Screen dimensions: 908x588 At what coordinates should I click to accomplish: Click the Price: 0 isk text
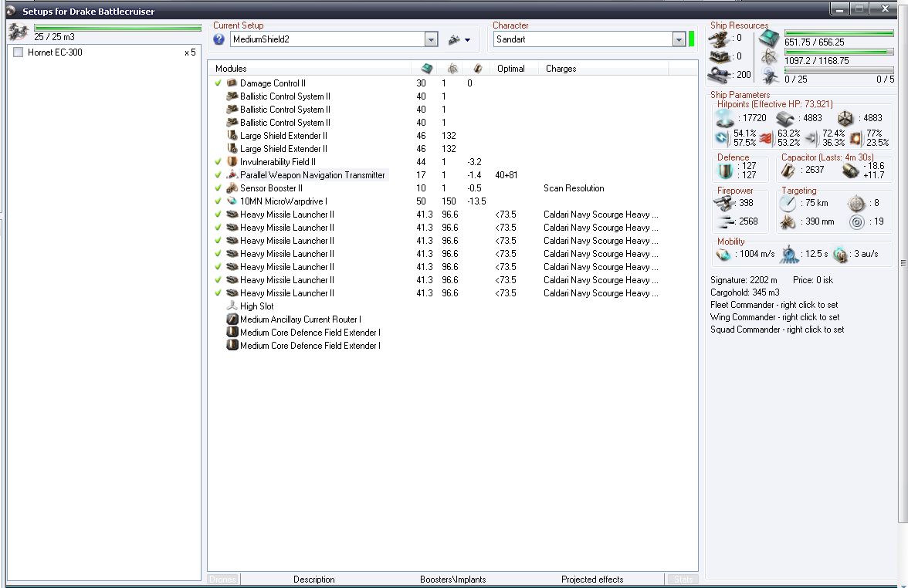coord(812,279)
